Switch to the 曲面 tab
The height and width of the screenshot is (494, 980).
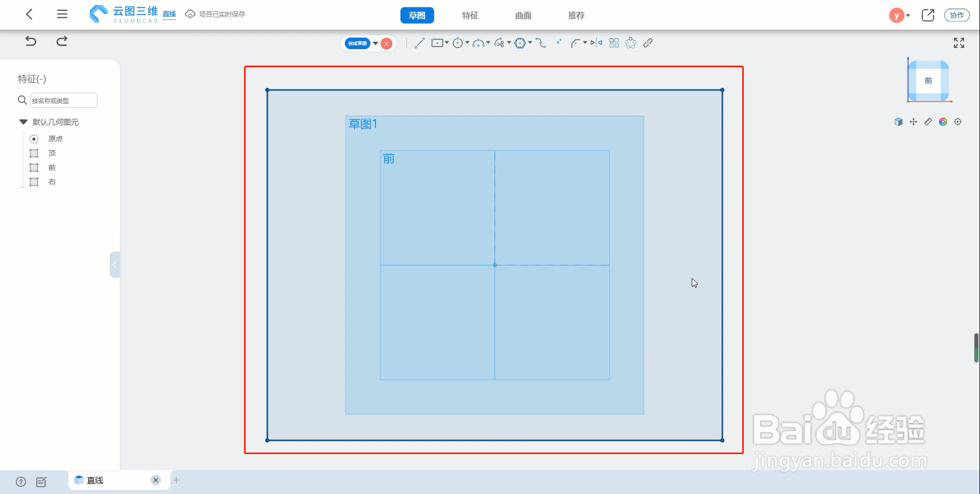tap(523, 15)
